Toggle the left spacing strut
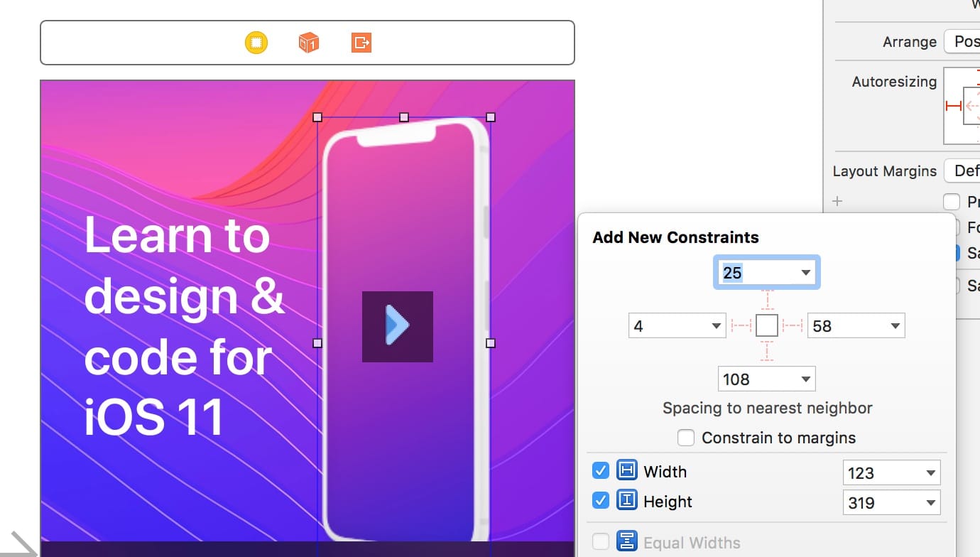The image size is (980, 557). pyautogui.click(x=741, y=326)
